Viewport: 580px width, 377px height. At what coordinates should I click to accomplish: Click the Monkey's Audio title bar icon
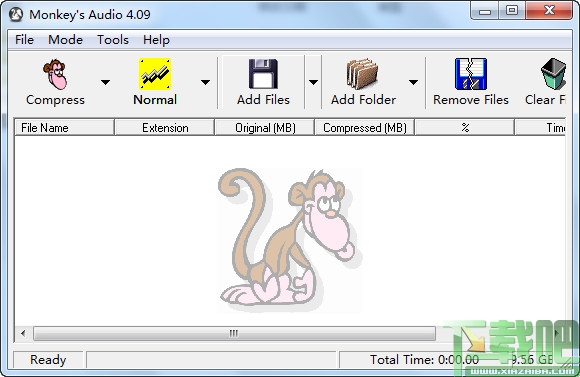point(16,14)
